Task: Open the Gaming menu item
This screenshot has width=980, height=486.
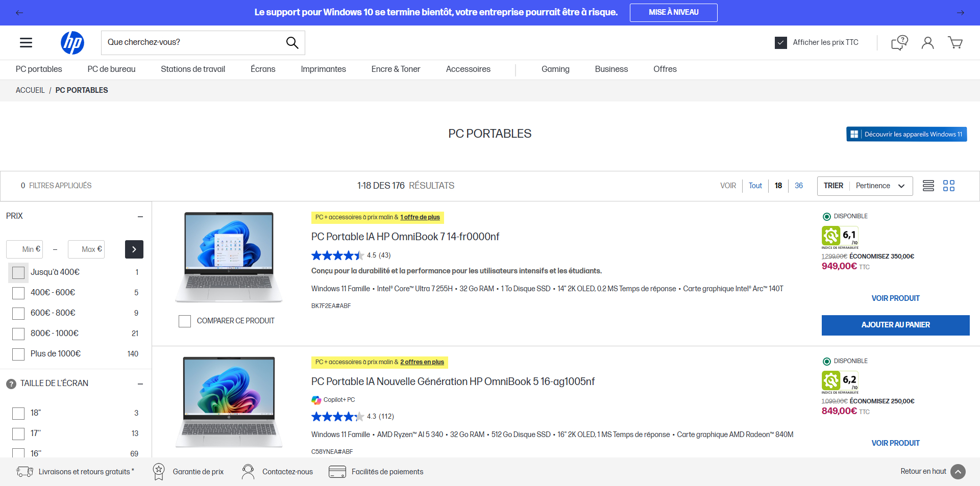Action: 555,69
